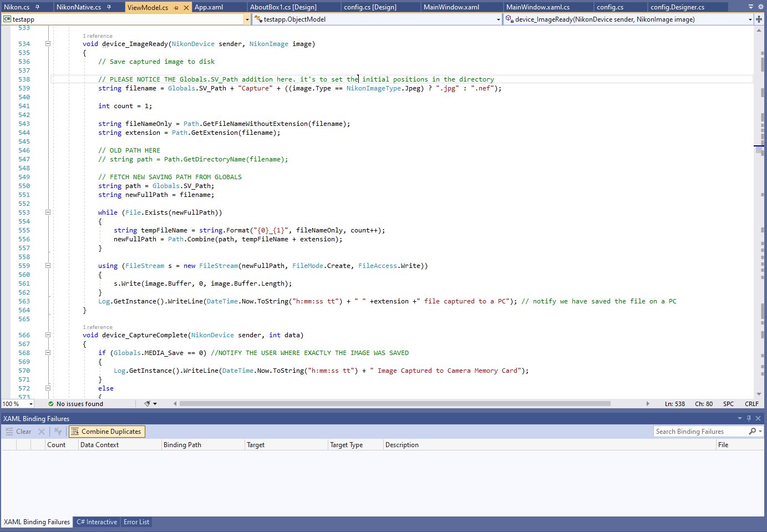The width and height of the screenshot is (767, 532).
Task: Switch to the MainWindow.xaml tab
Action: (451, 7)
